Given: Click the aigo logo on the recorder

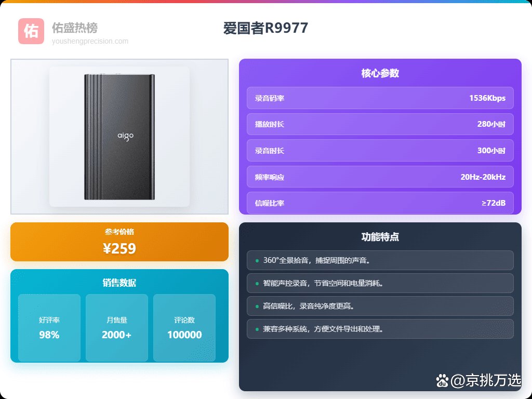Looking at the screenshot, I should tap(126, 136).
